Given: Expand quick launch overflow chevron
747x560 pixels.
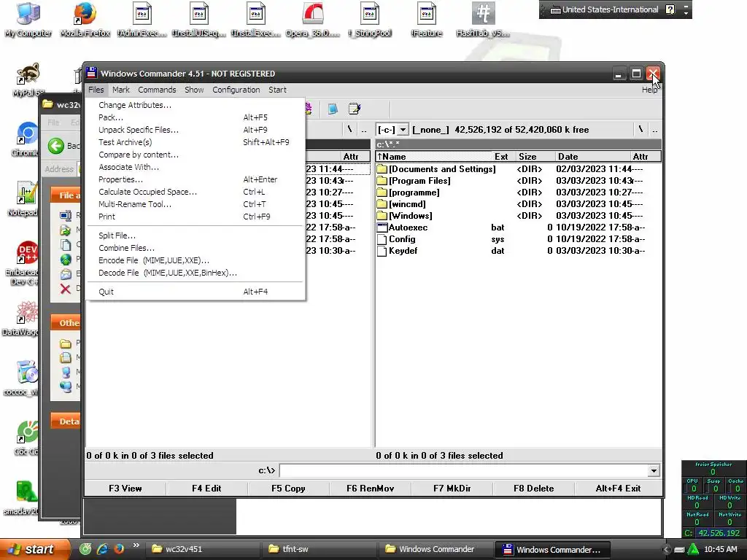Looking at the screenshot, I should (136, 545).
